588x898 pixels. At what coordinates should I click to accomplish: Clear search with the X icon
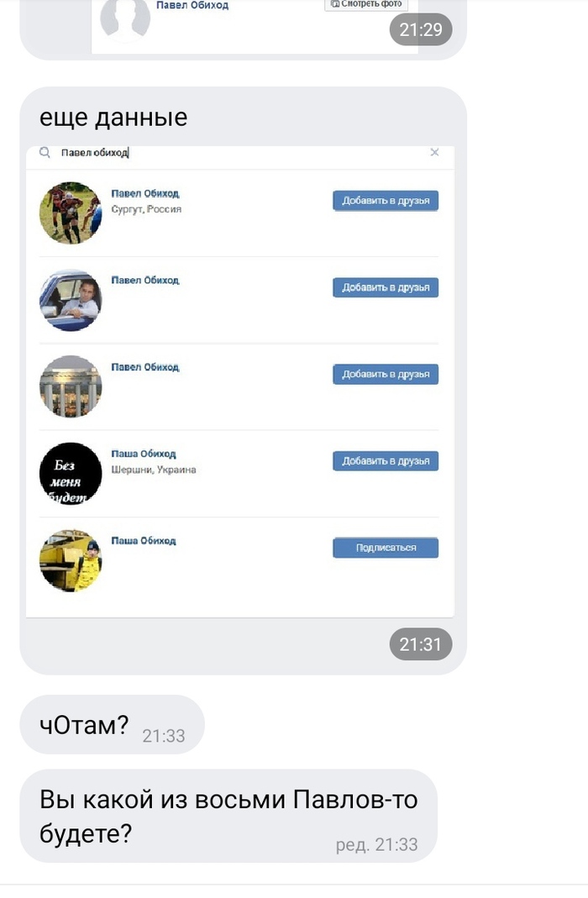[434, 152]
